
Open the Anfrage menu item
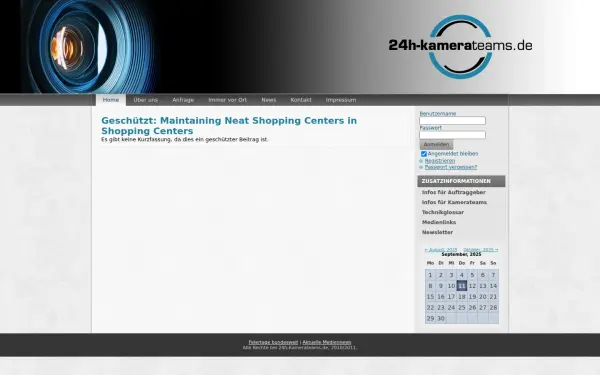pyautogui.click(x=183, y=100)
